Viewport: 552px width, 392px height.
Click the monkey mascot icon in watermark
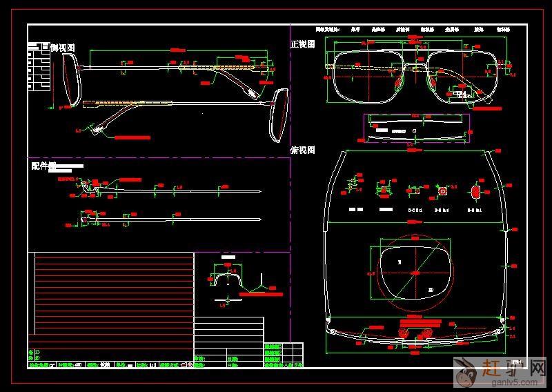467,373
